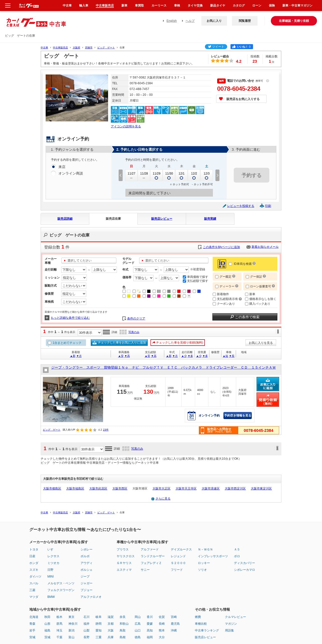
Task: Click help icon beside 電話でのお問い合せ
Action: pyautogui.click(x=268, y=81)
